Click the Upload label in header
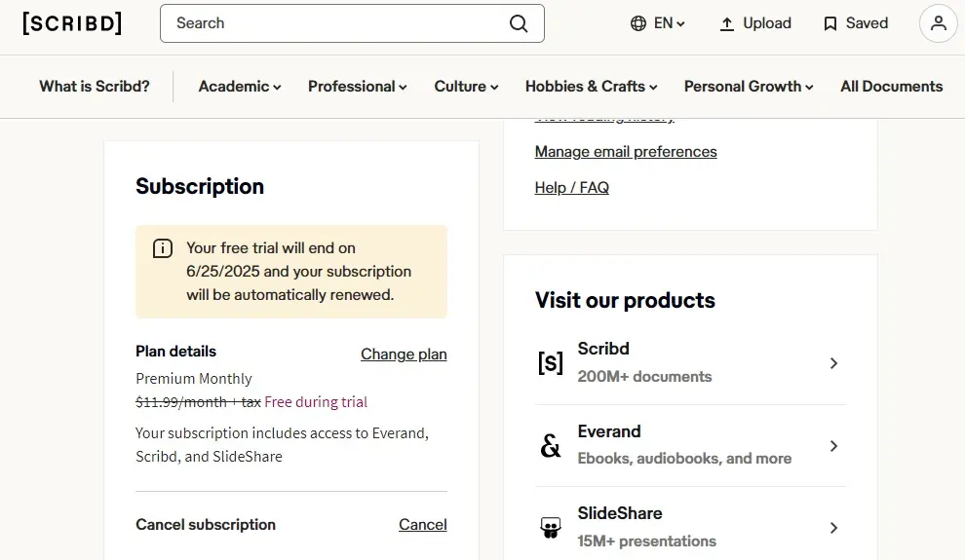The height and width of the screenshot is (560, 965). coord(767,23)
